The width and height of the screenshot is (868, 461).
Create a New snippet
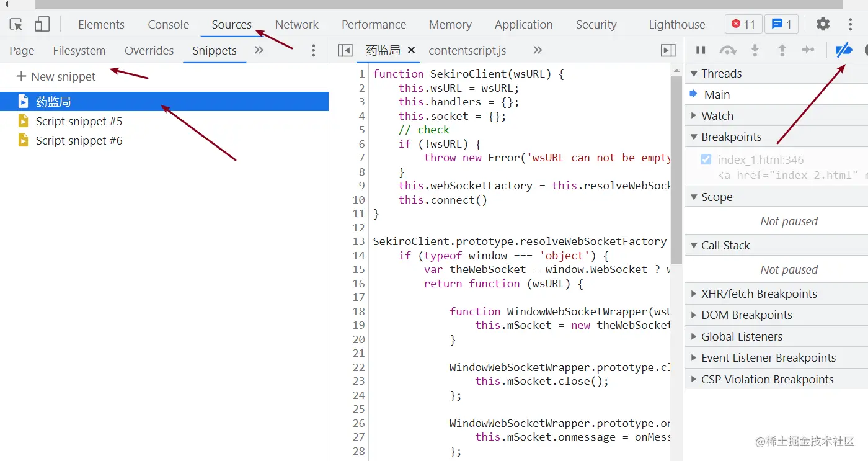click(56, 76)
